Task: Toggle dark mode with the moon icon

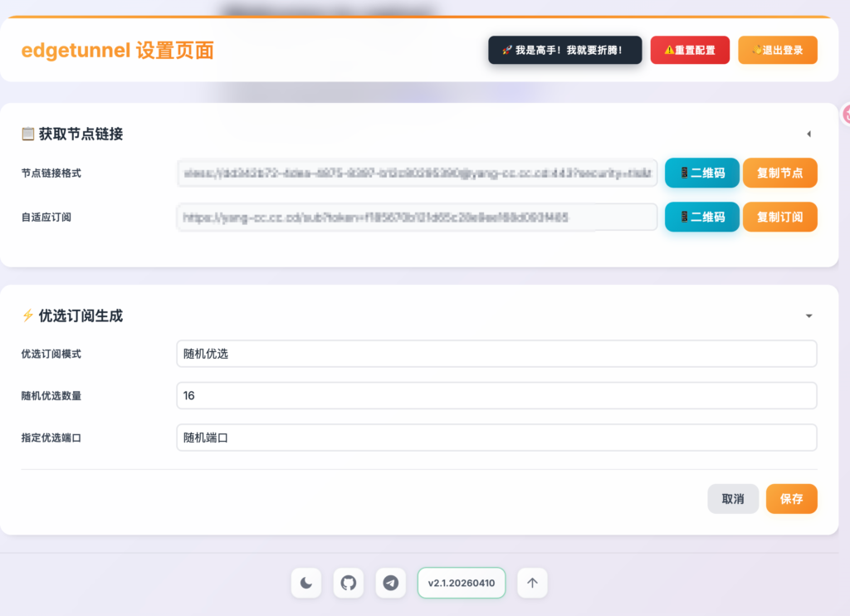Action: pos(305,583)
